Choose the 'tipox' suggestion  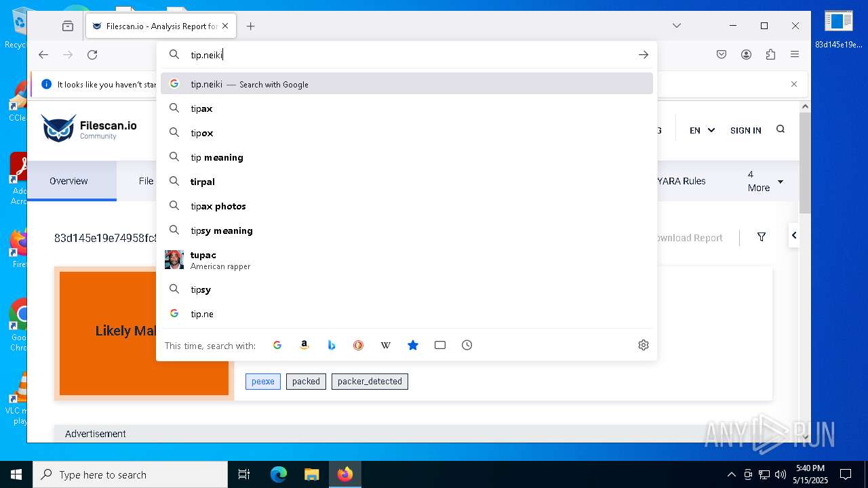407,133
